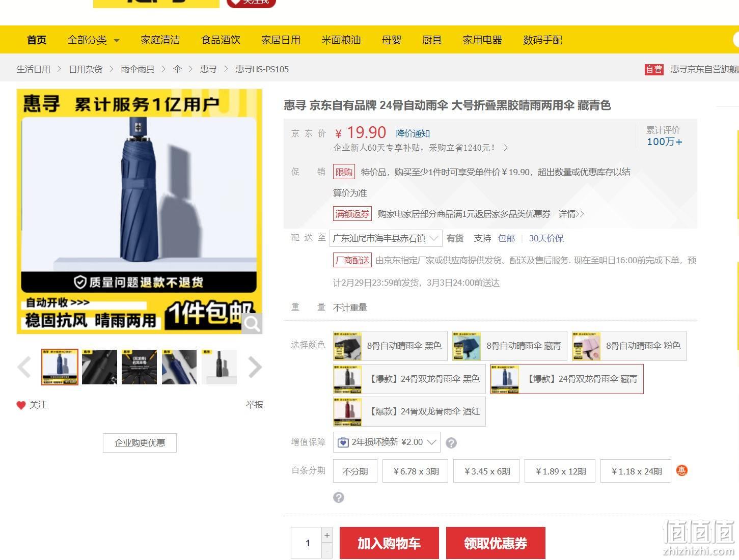This screenshot has height=560, width=739.
Task: Select second black umbrella thumbnail
Action: [99, 367]
